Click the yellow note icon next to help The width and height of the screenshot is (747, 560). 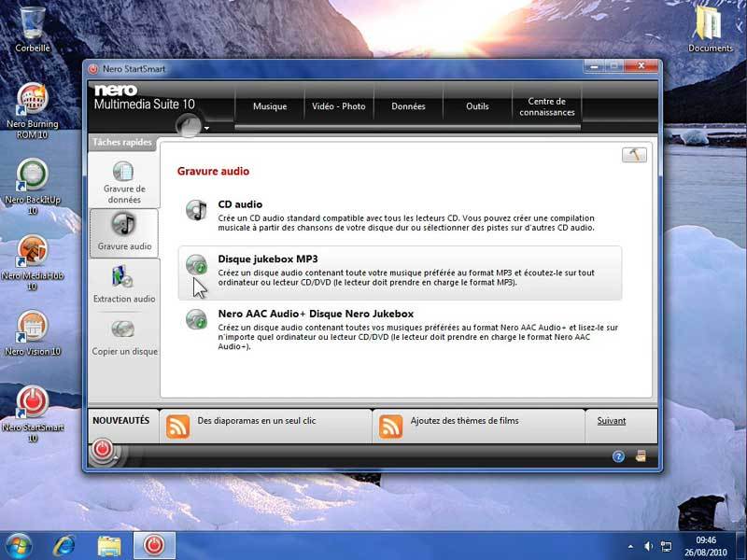(641, 456)
